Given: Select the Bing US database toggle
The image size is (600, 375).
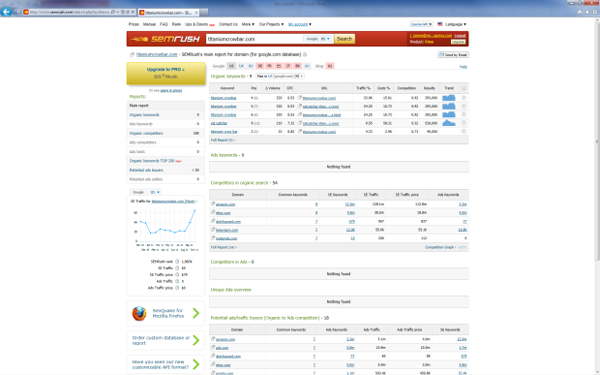Looking at the screenshot, I should click(330, 66).
